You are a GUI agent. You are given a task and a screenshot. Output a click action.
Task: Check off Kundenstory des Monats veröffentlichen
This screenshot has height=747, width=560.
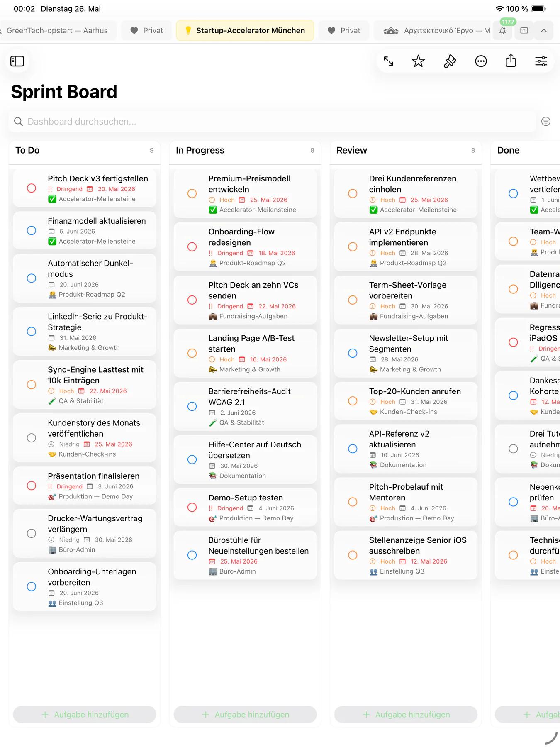pyautogui.click(x=32, y=437)
